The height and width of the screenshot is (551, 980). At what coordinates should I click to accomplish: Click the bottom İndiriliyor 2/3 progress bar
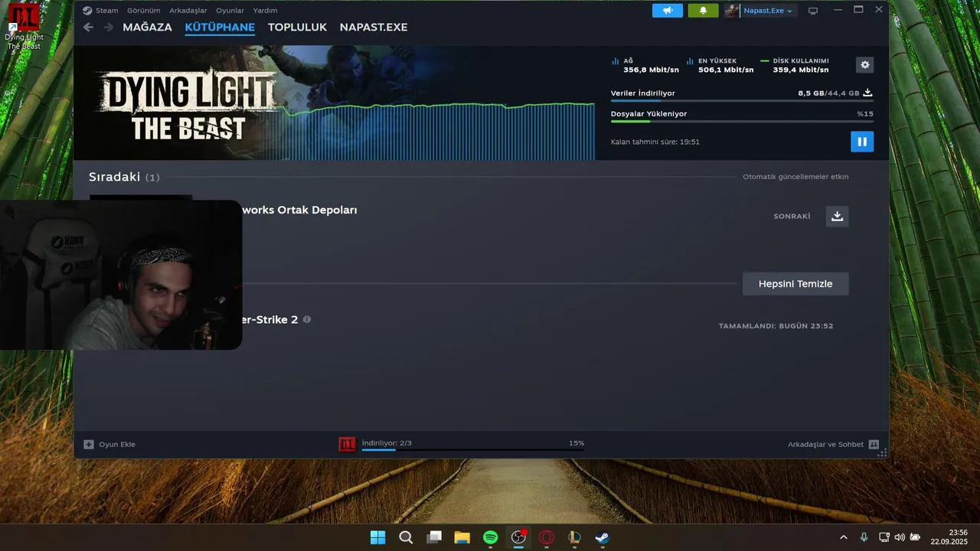pos(472,450)
